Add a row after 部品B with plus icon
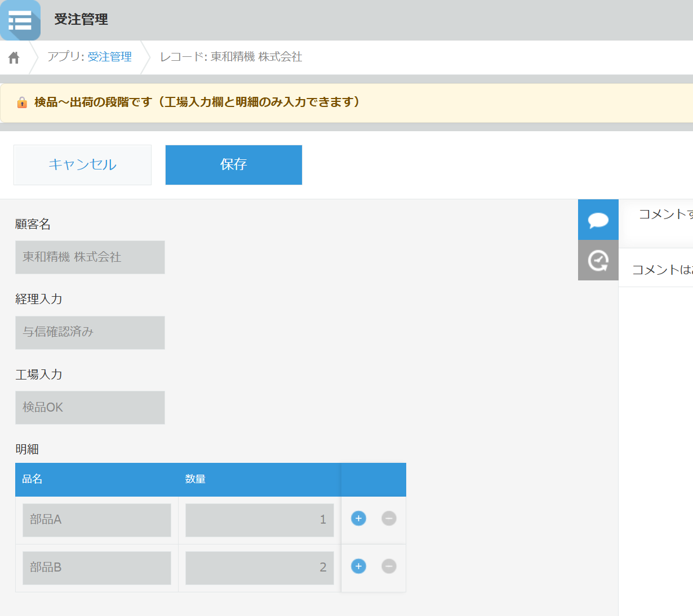The image size is (693, 616). (x=358, y=566)
